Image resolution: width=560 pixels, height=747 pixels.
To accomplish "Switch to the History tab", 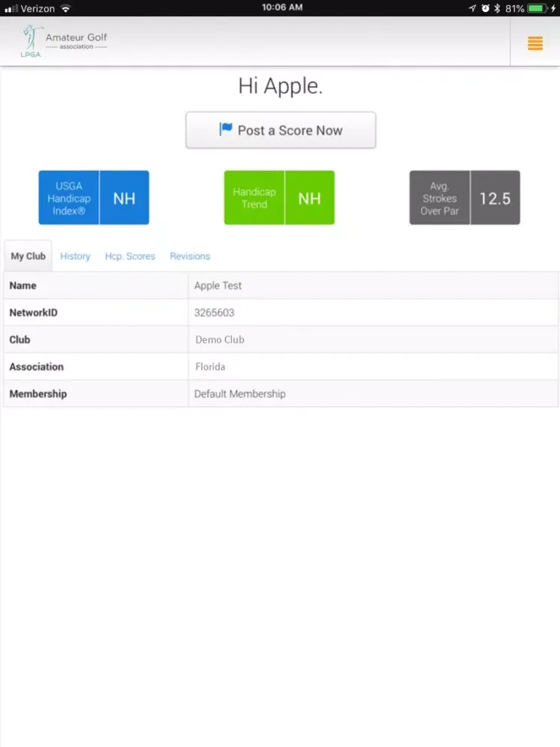I will point(75,256).
